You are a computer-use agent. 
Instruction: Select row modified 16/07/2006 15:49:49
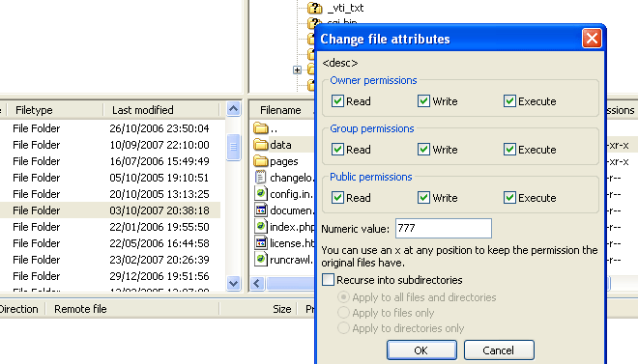click(x=110, y=161)
